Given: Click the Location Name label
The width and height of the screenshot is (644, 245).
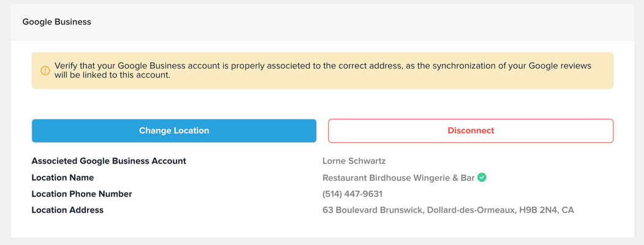Looking at the screenshot, I should pyautogui.click(x=63, y=178).
